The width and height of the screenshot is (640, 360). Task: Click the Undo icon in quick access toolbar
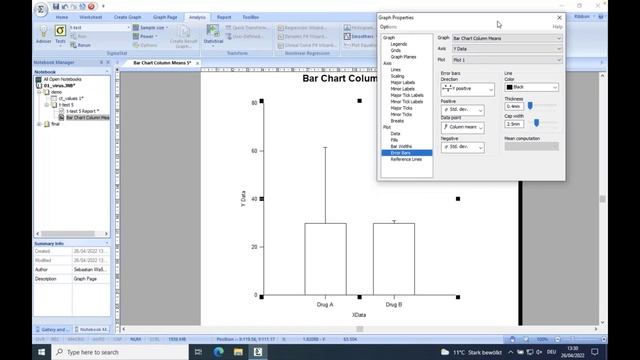65,6
